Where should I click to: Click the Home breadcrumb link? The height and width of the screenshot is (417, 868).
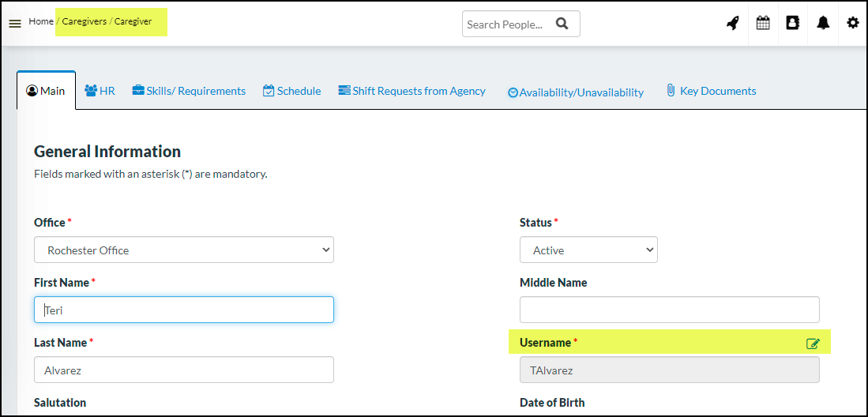(x=41, y=21)
